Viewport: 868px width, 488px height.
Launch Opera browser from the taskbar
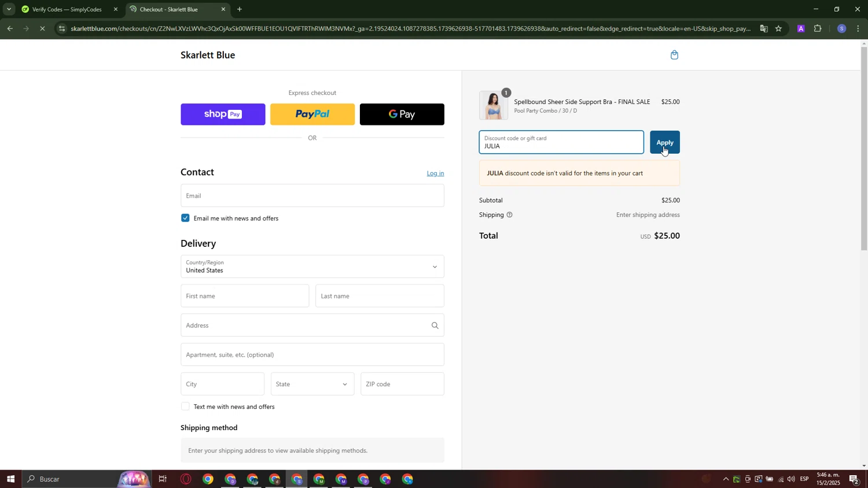point(186,479)
